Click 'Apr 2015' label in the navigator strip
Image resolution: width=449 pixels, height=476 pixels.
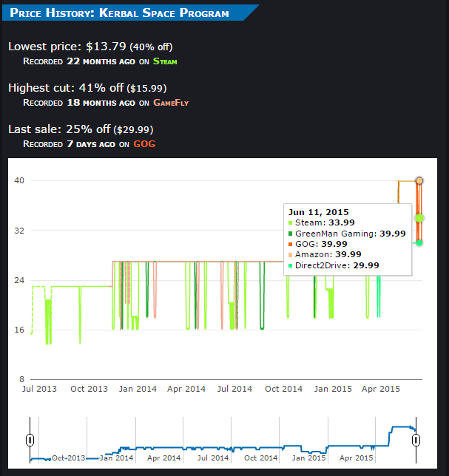(356, 458)
